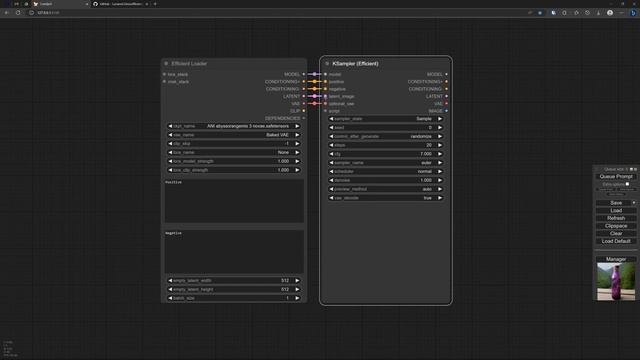Click the Load workflow button
Image resolution: width=640 pixels, height=360 pixels.
click(616, 211)
